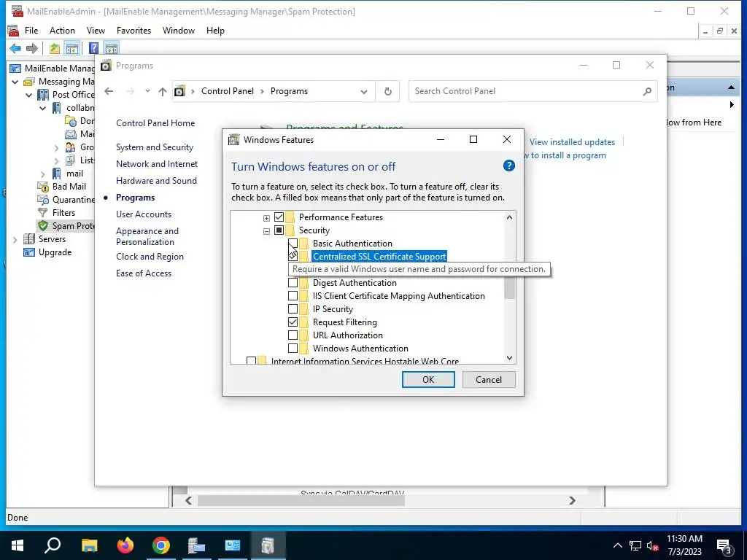
Task: Toggle the Security feature checkbox
Action: tap(279, 230)
